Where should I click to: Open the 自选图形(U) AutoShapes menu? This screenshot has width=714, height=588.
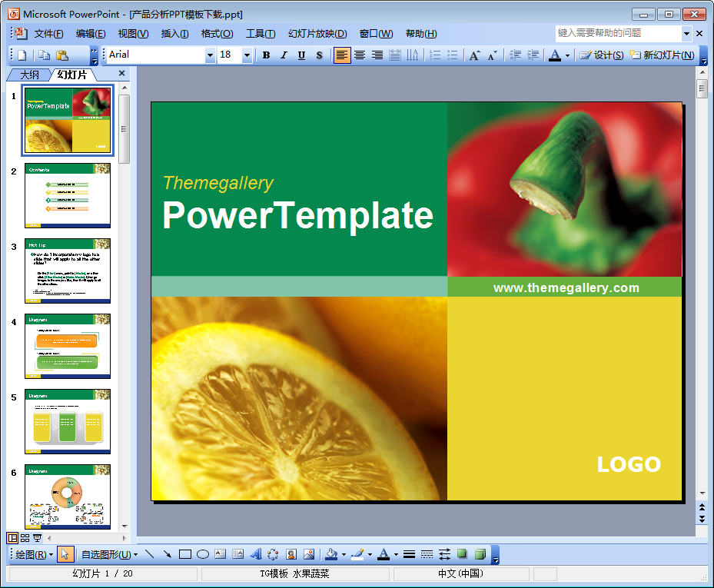[109, 554]
